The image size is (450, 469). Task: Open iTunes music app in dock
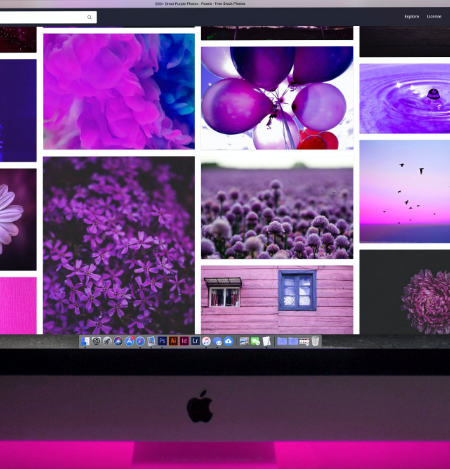pos(206,341)
